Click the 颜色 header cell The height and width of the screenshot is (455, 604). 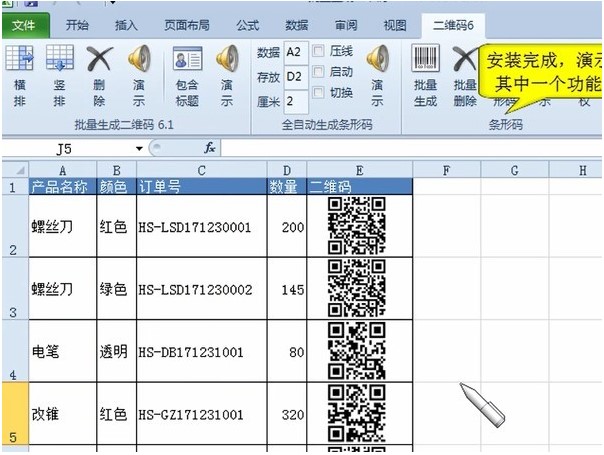click(x=117, y=186)
